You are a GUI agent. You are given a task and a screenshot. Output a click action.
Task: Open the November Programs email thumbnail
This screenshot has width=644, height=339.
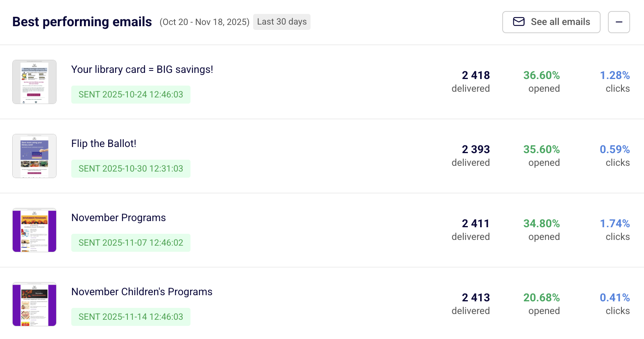point(34,230)
